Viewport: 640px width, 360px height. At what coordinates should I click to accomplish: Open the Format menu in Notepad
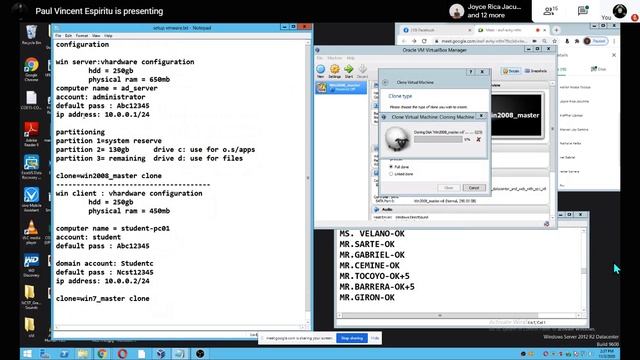(x=82, y=36)
